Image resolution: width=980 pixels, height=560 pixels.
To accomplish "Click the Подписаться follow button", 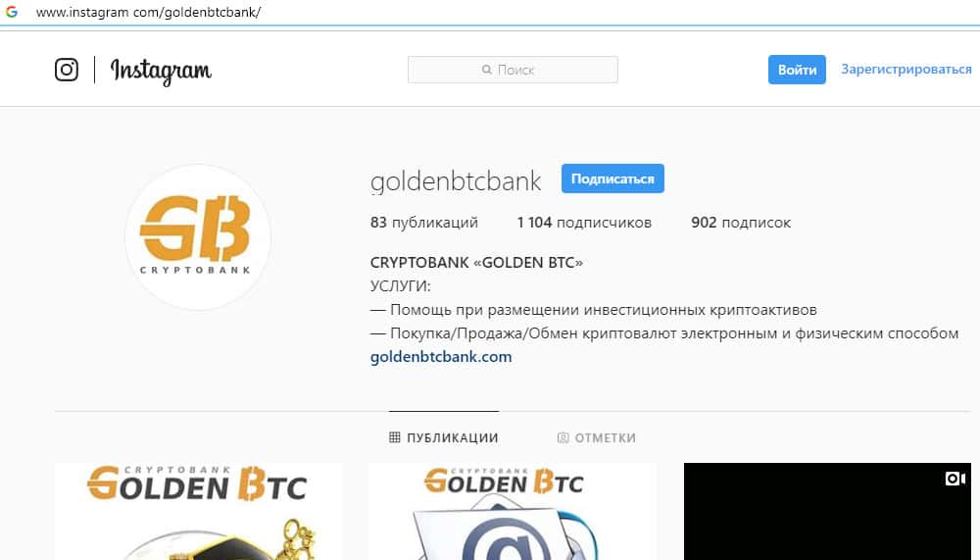I will point(612,178).
